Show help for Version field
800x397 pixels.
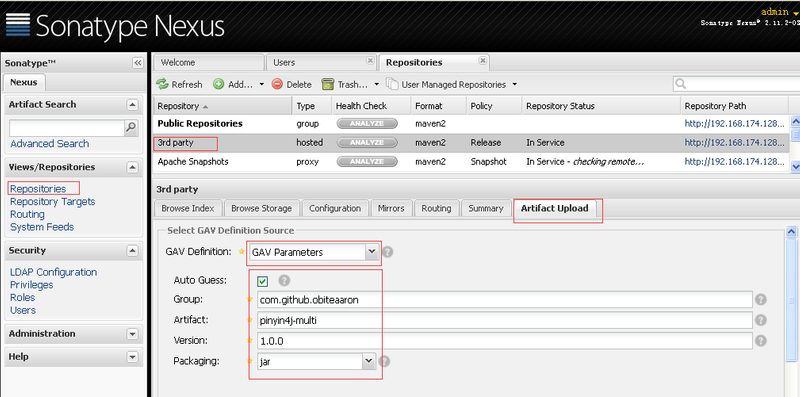(x=761, y=340)
